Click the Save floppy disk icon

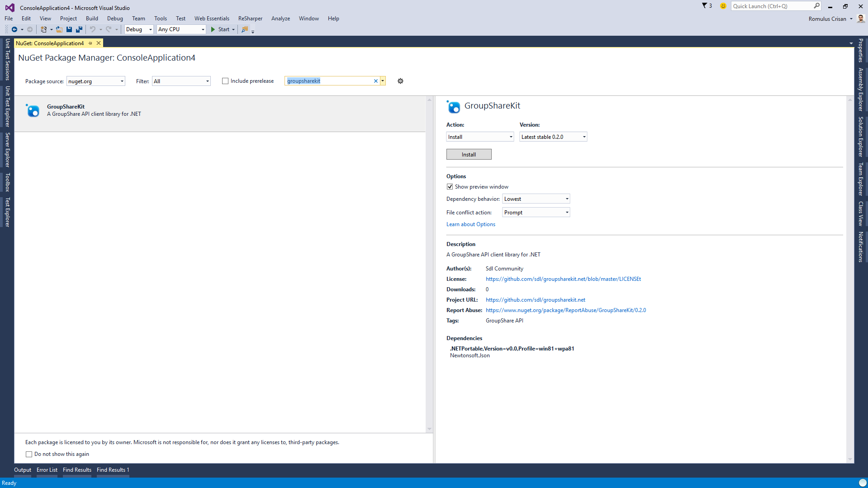point(69,29)
